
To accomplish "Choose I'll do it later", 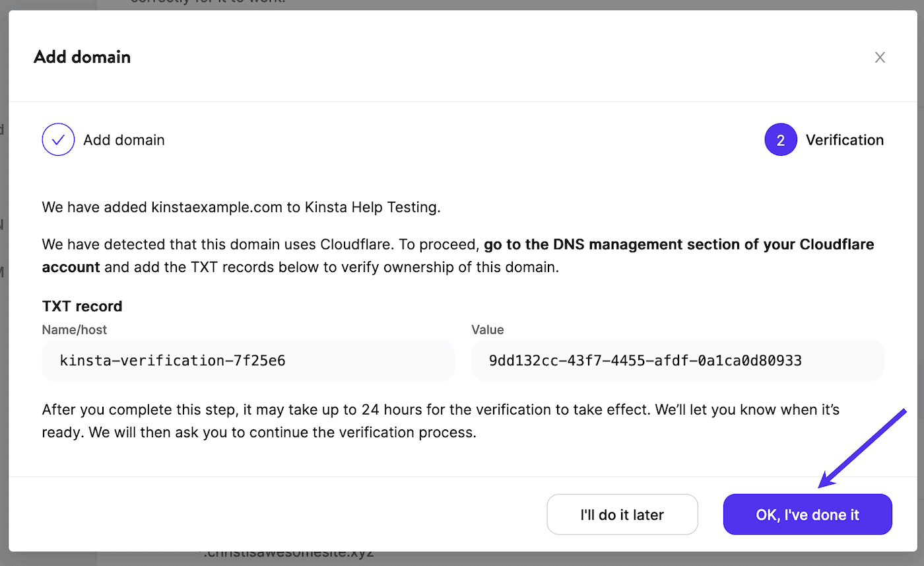I will coord(622,514).
